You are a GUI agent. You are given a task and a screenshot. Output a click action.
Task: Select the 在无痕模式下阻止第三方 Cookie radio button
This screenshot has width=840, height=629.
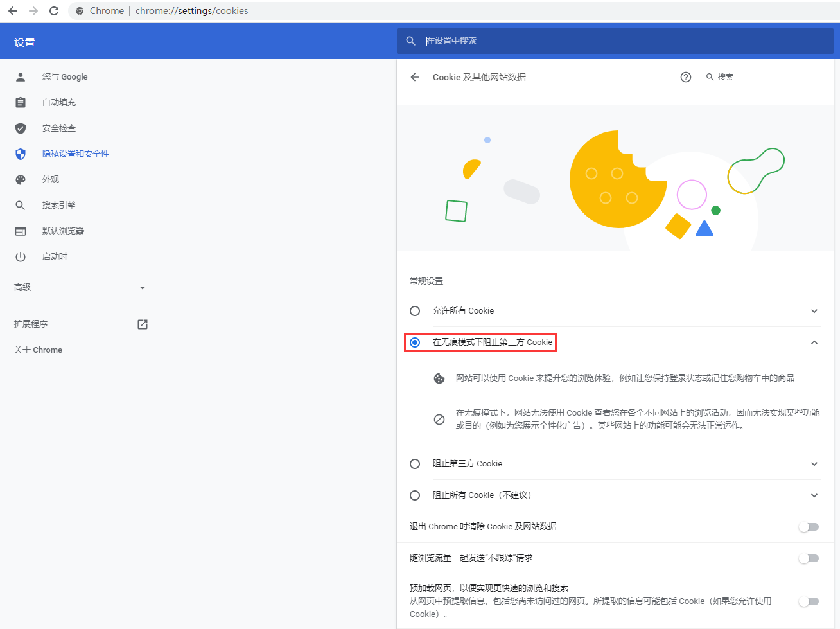pos(415,342)
